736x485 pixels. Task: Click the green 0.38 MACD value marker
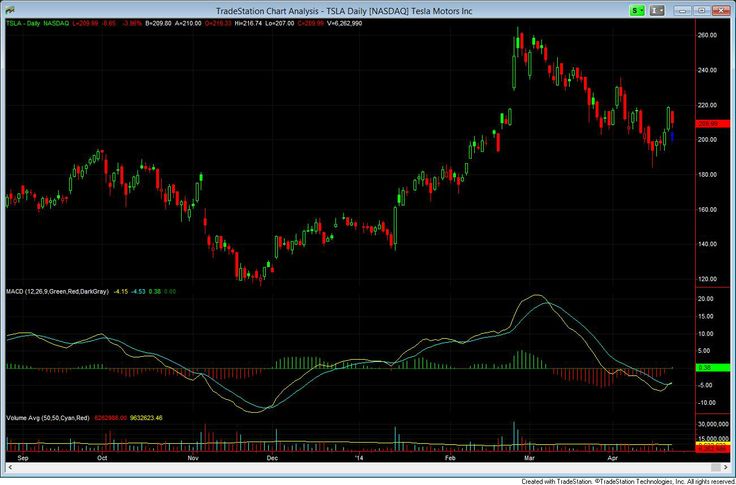pyautogui.click(x=713, y=368)
